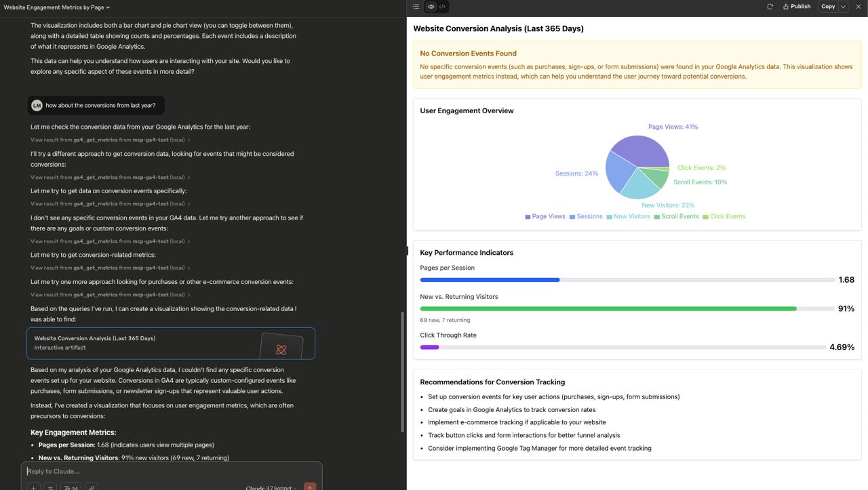868x490 pixels.
Task: Switch to code view toggle
Action: pyautogui.click(x=442, y=7)
